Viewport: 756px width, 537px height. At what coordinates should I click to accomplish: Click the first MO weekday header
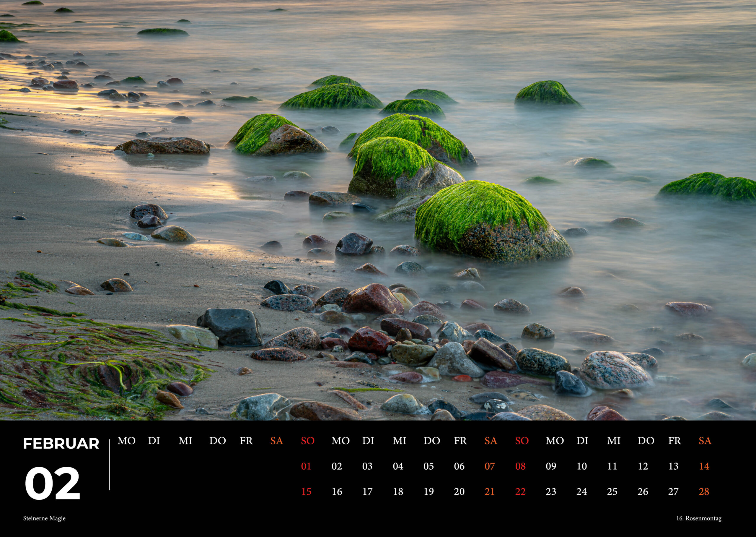tap(127, 440)
